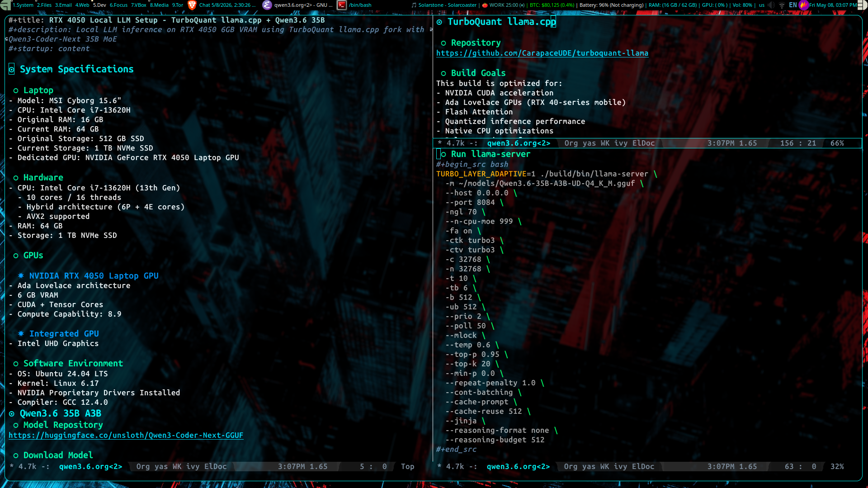Click the 32% position in the bottom-right mode line

(837, 467)
